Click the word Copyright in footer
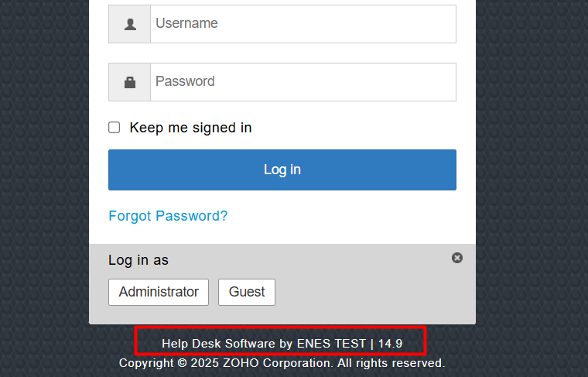This screenshot has width=588, height=377. tap(146, 363)
